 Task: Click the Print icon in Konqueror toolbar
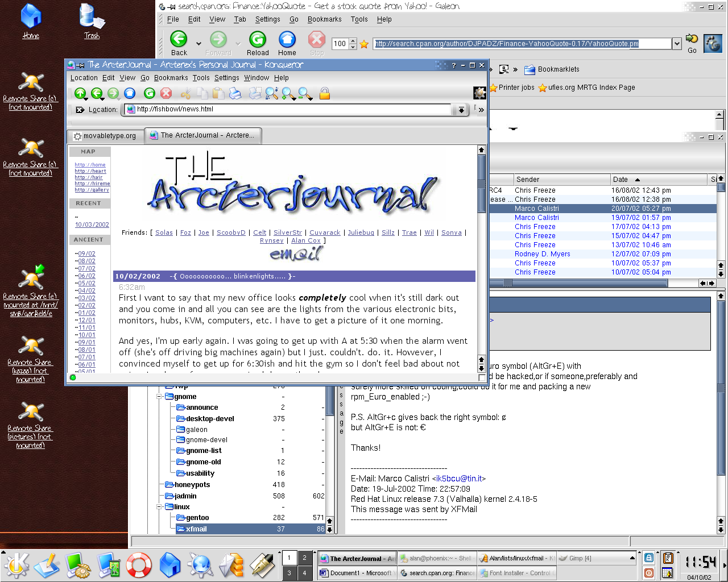point(235,94)
